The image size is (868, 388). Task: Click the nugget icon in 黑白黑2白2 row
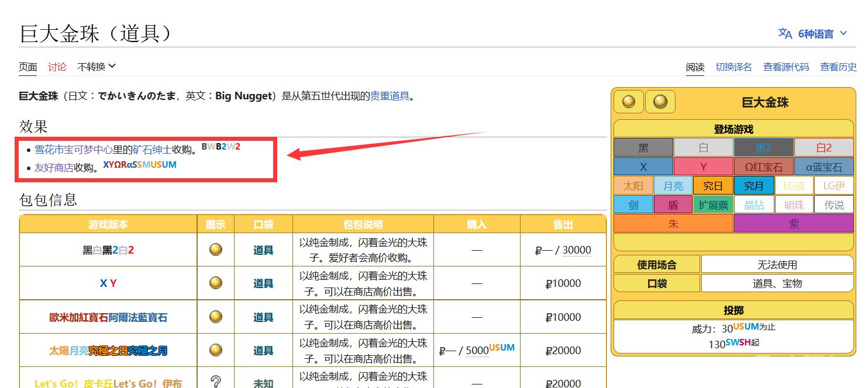[216, 250]
